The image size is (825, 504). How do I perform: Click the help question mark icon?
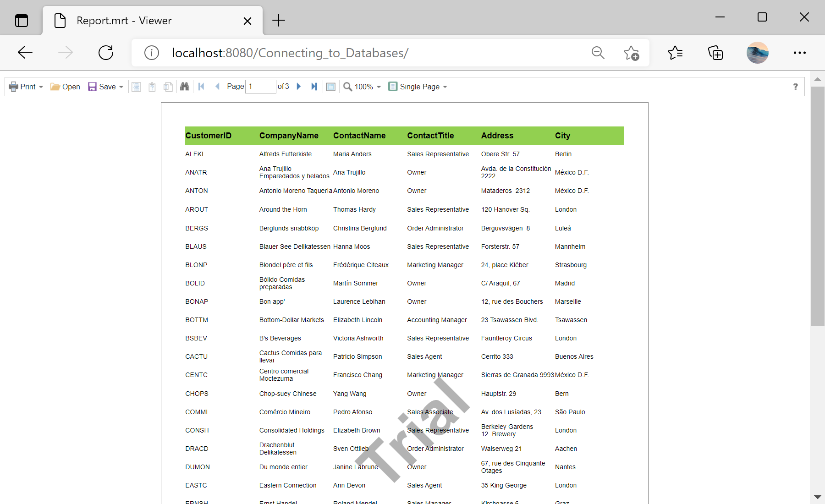pyautogui.click(x=795, y=87)
